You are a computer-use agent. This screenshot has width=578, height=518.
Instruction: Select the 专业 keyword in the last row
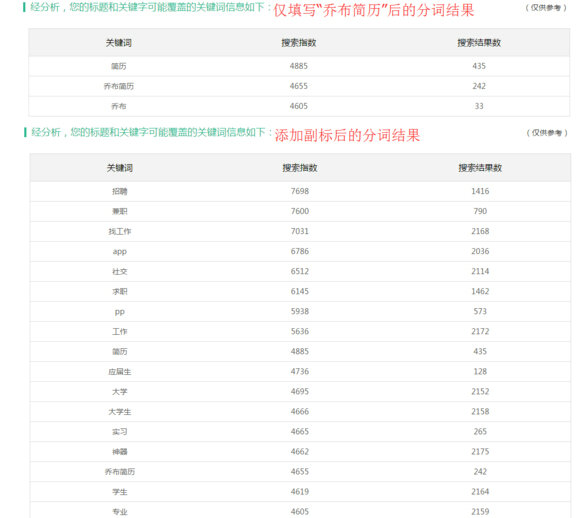pos(119,512)
